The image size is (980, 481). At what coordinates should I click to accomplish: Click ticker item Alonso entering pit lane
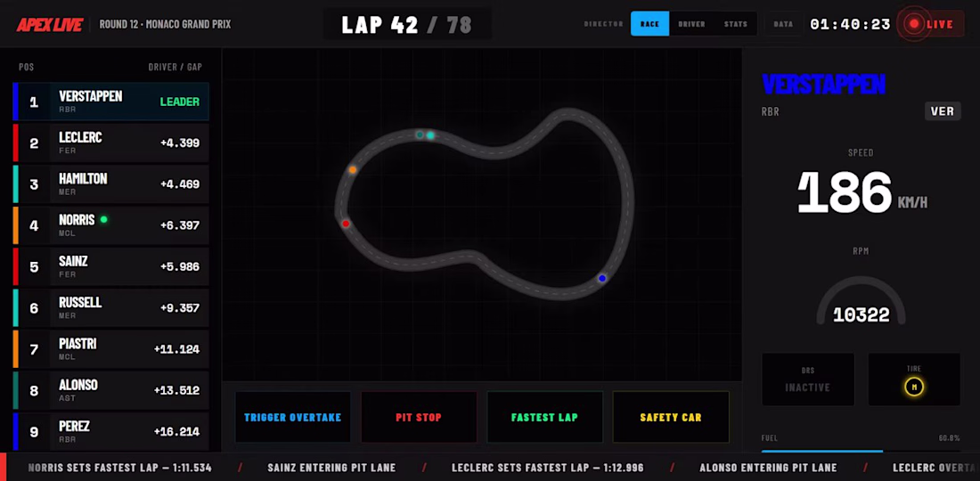coord(768,468)
